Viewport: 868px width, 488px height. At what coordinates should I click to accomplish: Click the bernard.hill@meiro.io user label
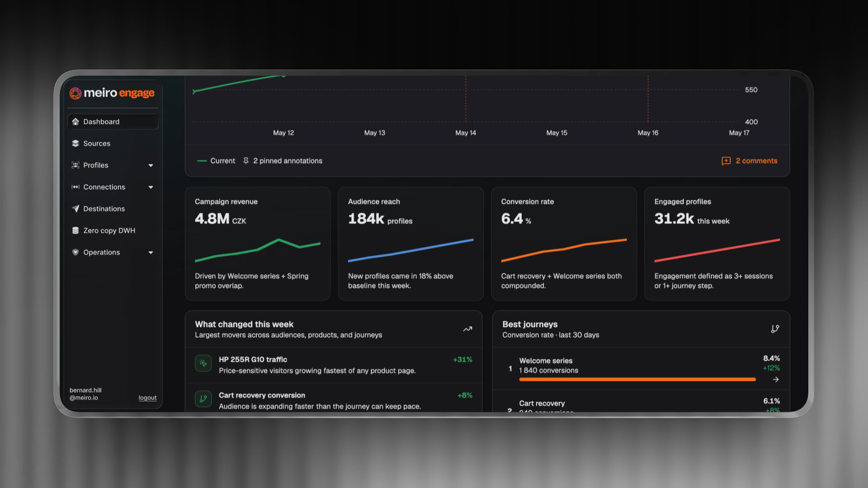point(85,394)
